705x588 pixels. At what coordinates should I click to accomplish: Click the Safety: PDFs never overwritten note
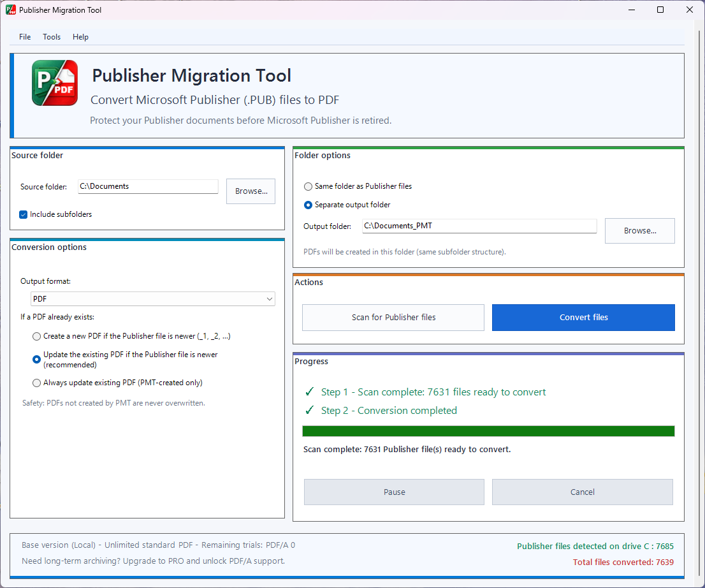113,403
